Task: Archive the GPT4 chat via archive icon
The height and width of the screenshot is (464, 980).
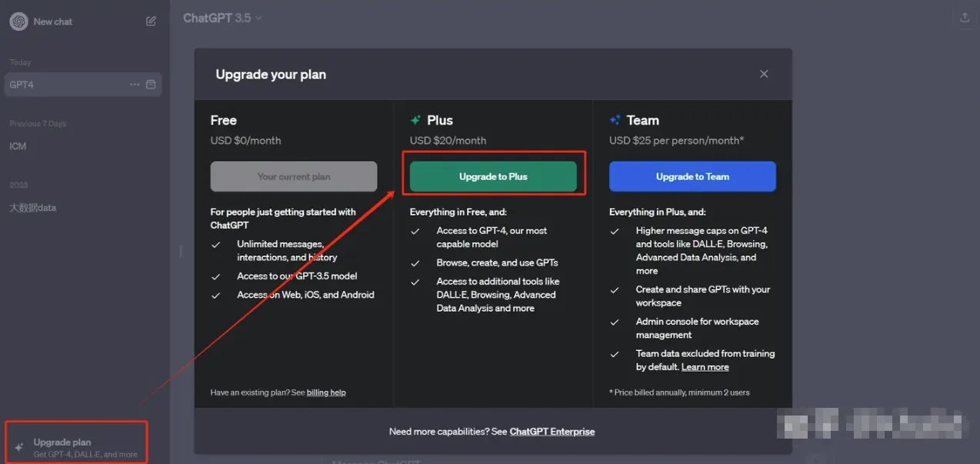Action: tap(151, 85)
